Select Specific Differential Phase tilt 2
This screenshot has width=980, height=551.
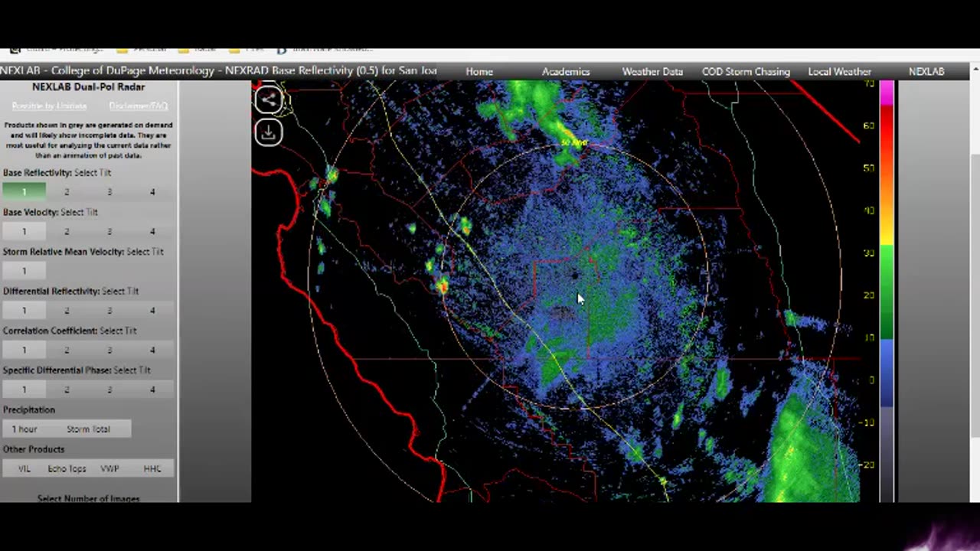pyautogui.click(x=67, y=390)
